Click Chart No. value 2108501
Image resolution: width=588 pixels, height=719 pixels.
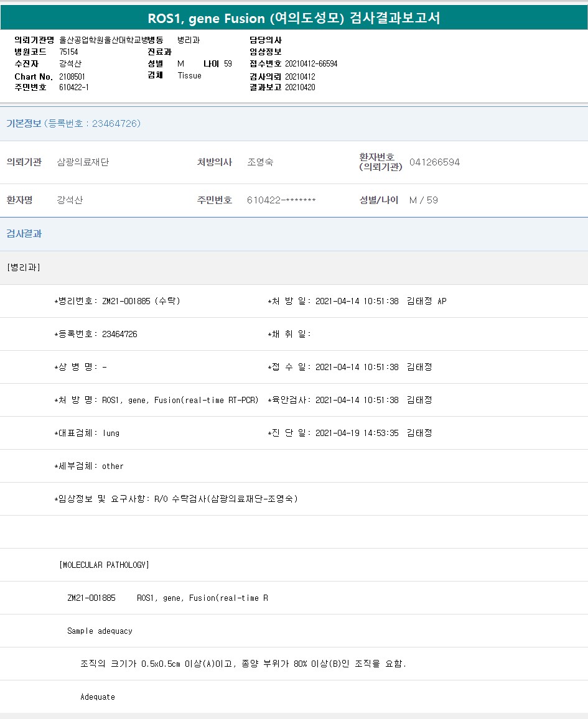click(x=72, y=77)
